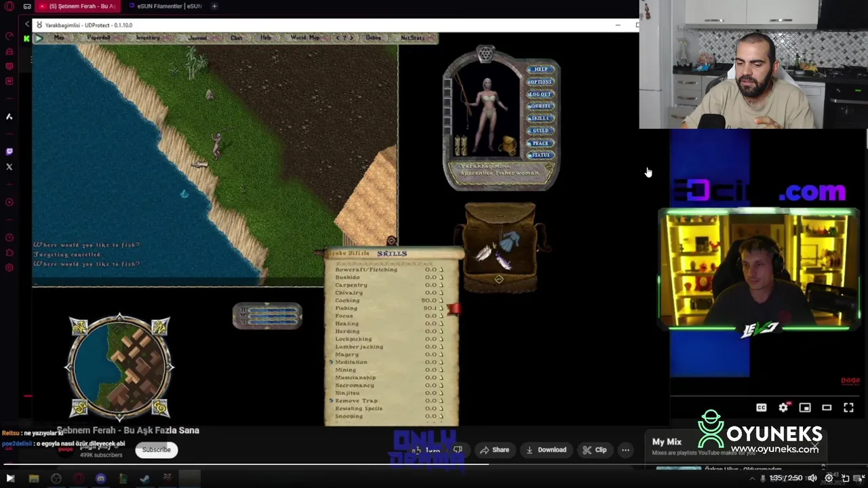868x488 pixels.
Task: Click the red flag beside Fishing skill
Action: pos(454,308)
